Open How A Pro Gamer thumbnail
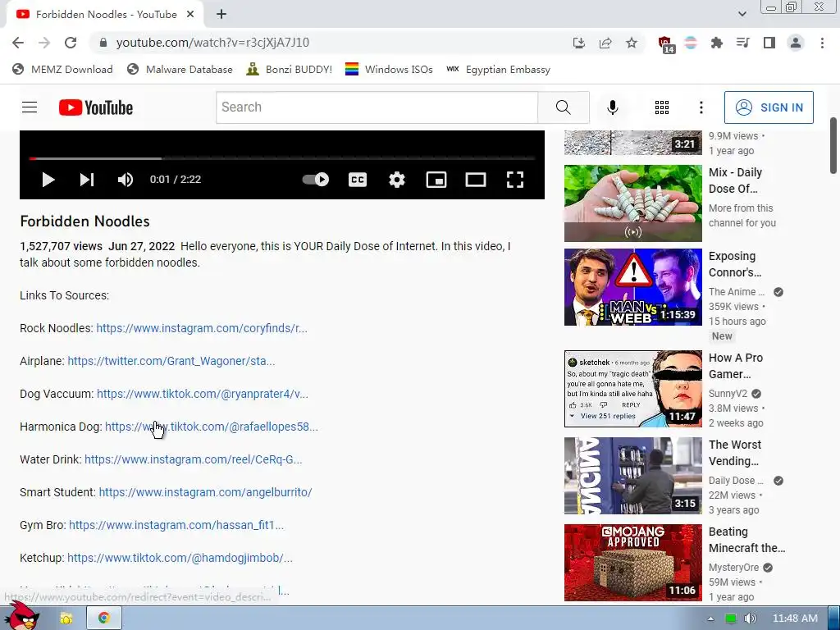This screenshot has width=840, height=630. tap(632, 389)
